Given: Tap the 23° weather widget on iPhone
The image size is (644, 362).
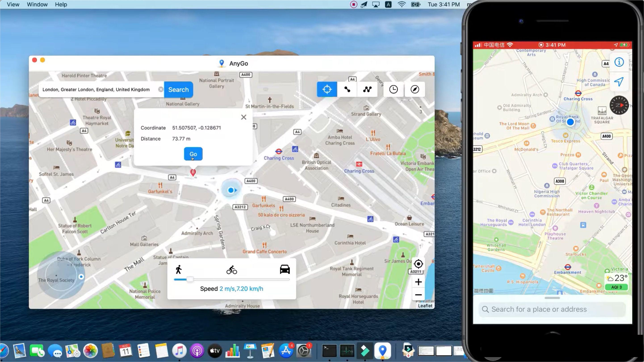Looking at the screenshot, I should (617, 278).
